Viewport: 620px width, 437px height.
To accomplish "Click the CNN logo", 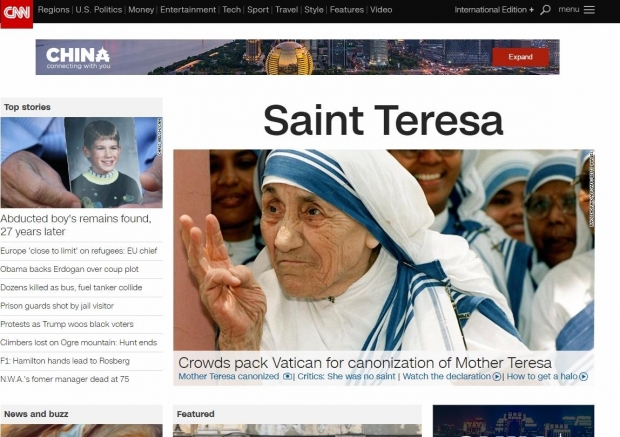I will [x=16, y=13].
